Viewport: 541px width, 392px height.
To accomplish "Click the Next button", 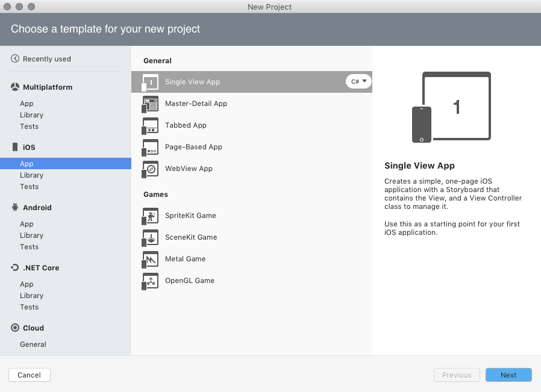I will 508,375.
